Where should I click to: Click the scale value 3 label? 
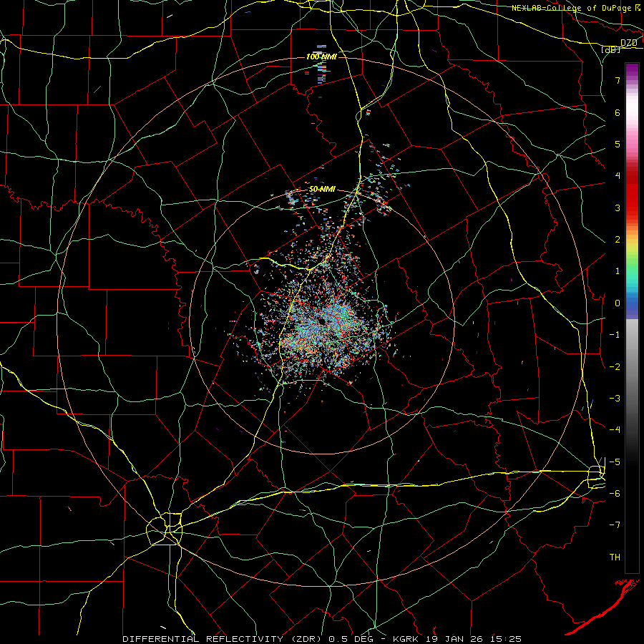tap(618, 208)
